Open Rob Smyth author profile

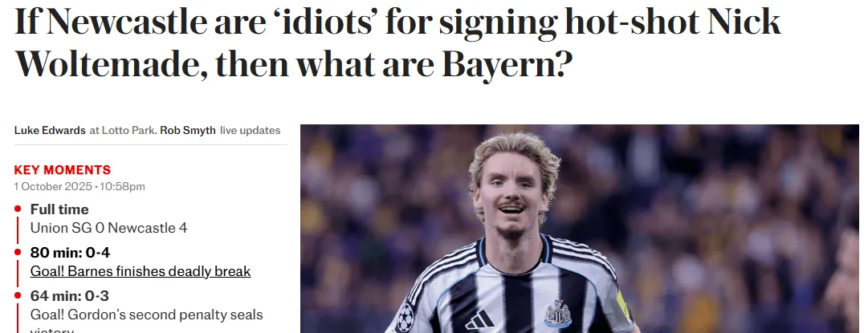coord(188,131)
